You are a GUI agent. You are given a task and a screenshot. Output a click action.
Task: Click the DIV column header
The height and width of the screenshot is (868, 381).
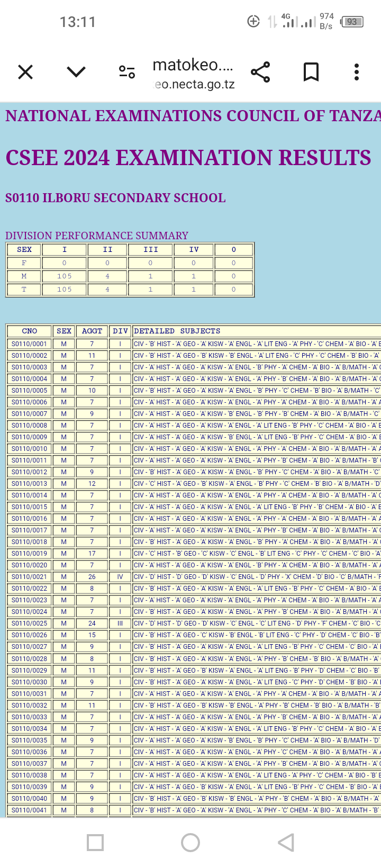point(120,331)
